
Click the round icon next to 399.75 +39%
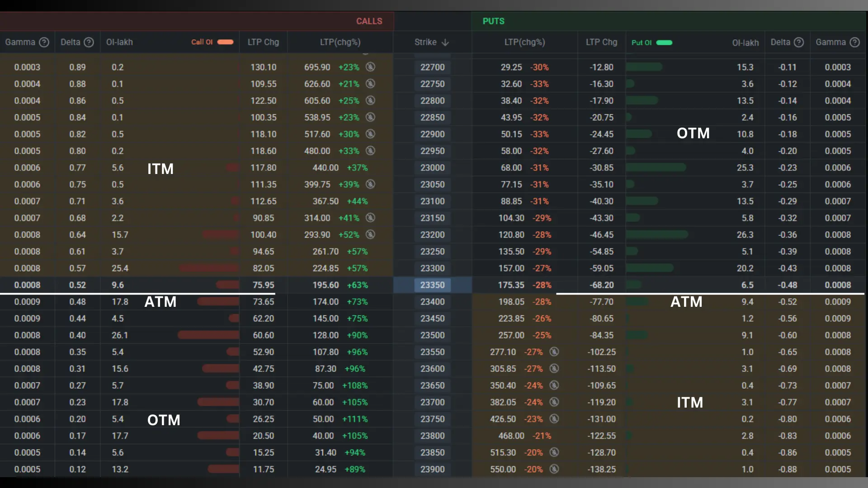(370, 184)
